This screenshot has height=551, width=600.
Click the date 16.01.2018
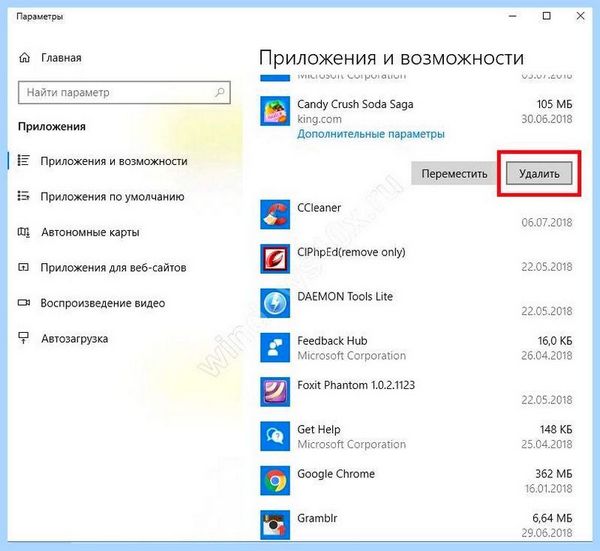click(x=548, y=489)
